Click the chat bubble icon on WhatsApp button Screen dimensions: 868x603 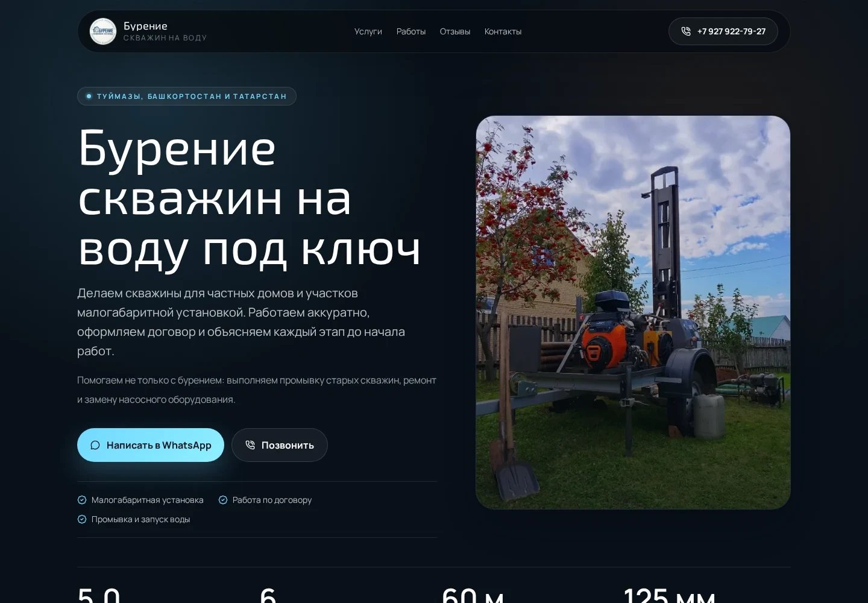(95, 445)
